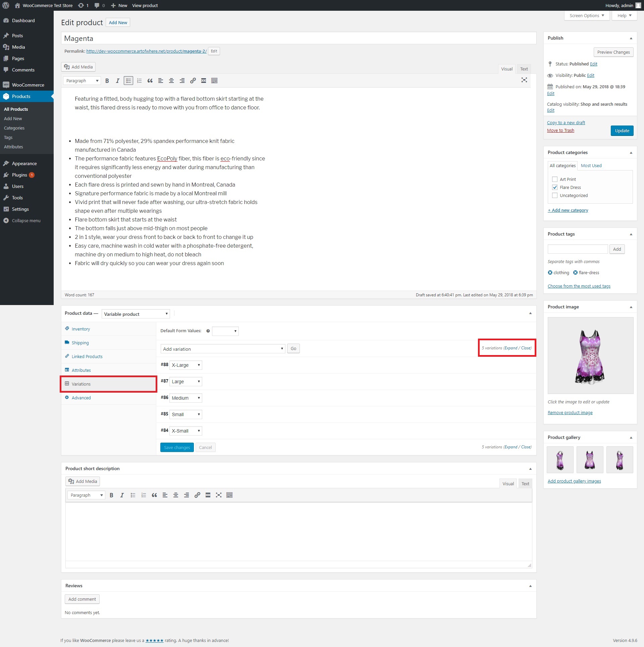Open the Add variation dropdown
This screenshot has width=644, height=647.
pyautogui.click(x=223, y=349)
